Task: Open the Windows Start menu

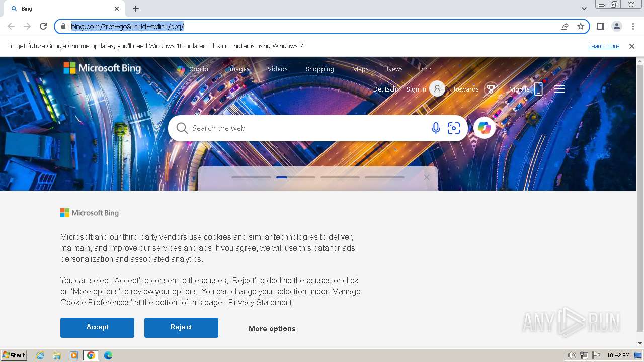Action: click(14, 355)
